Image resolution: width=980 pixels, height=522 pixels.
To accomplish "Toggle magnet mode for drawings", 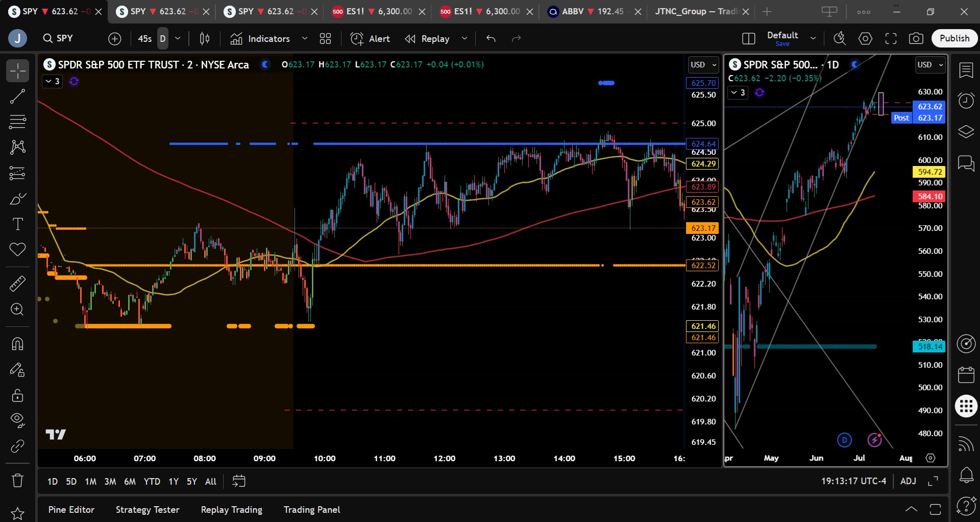I will (x=17, y=344).
